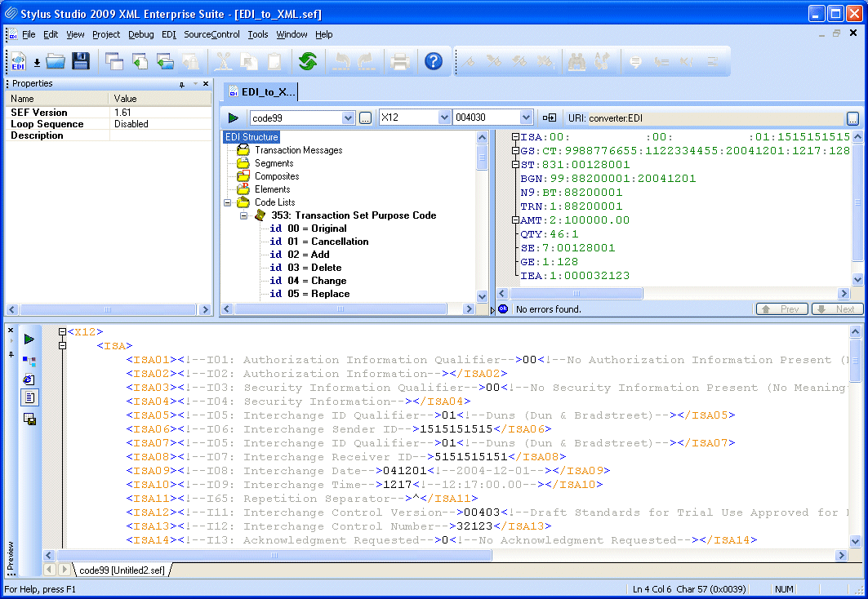Click the Prev error button
This screenshot has width=868, height=599.
click(781, 309)
